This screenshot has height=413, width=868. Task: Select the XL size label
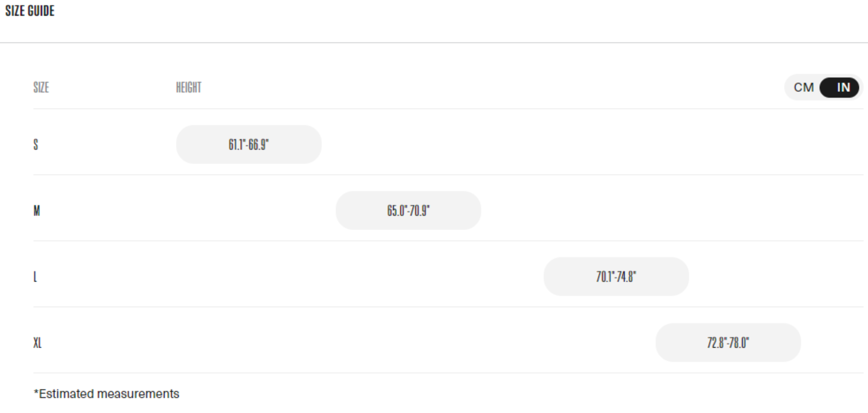pos(37,343)
